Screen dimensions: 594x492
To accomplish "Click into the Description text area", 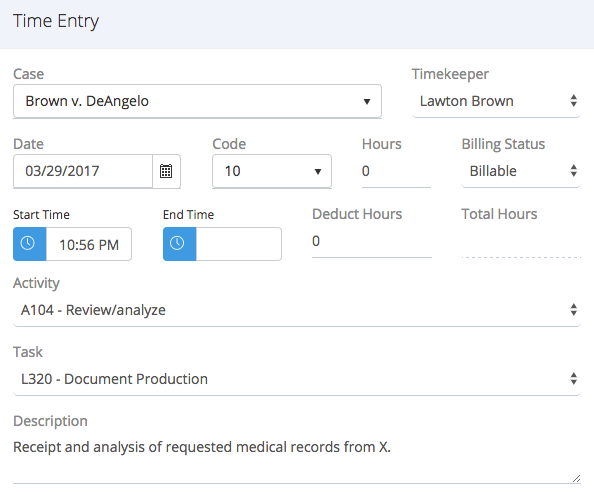I will coord(297,459).
